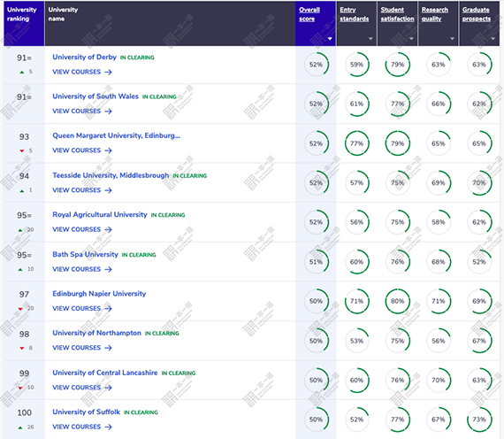Screen dimensions: 504x439
Task: View courses for University of Central Lancashire
Action: pyautogui.click(x=82, y=388)
